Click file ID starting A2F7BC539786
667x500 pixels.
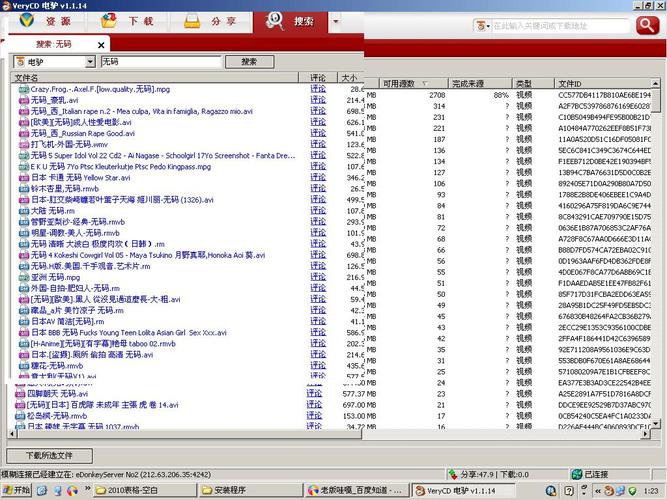click(604, 106)
